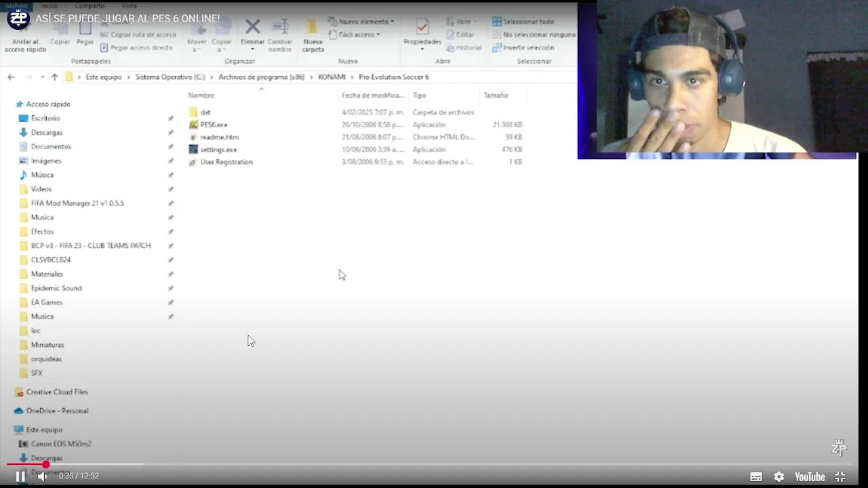Open Fácil acceso dropdown

pos(354,35)
